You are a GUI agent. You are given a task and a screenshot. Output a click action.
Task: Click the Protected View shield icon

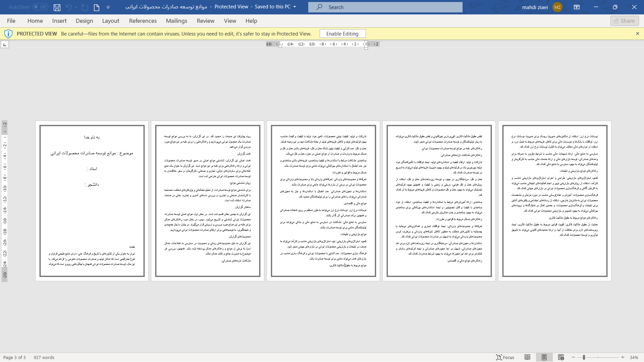(x=8, y=34)
